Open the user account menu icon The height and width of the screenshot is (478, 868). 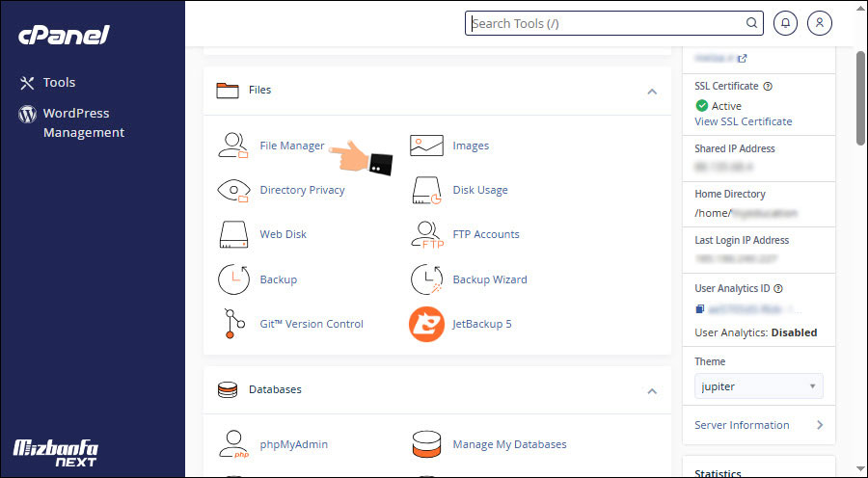coord(820,23)
